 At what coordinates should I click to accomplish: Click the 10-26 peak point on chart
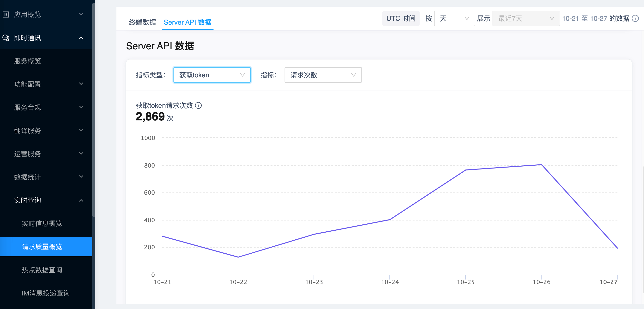542,165
